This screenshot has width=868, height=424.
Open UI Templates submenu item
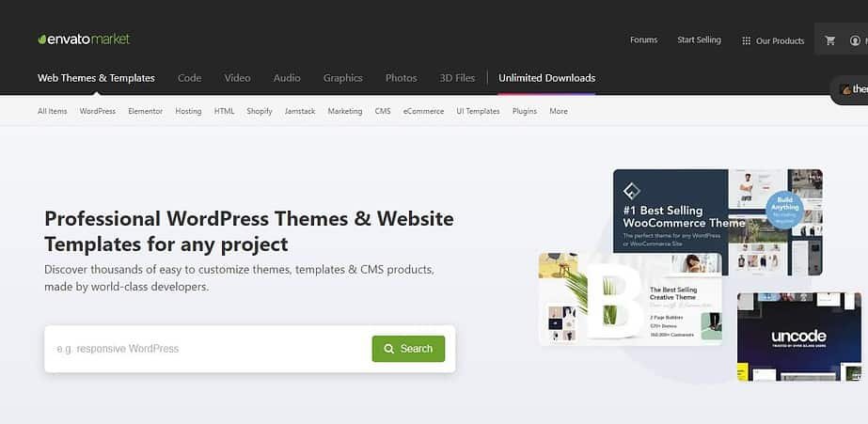479,111
